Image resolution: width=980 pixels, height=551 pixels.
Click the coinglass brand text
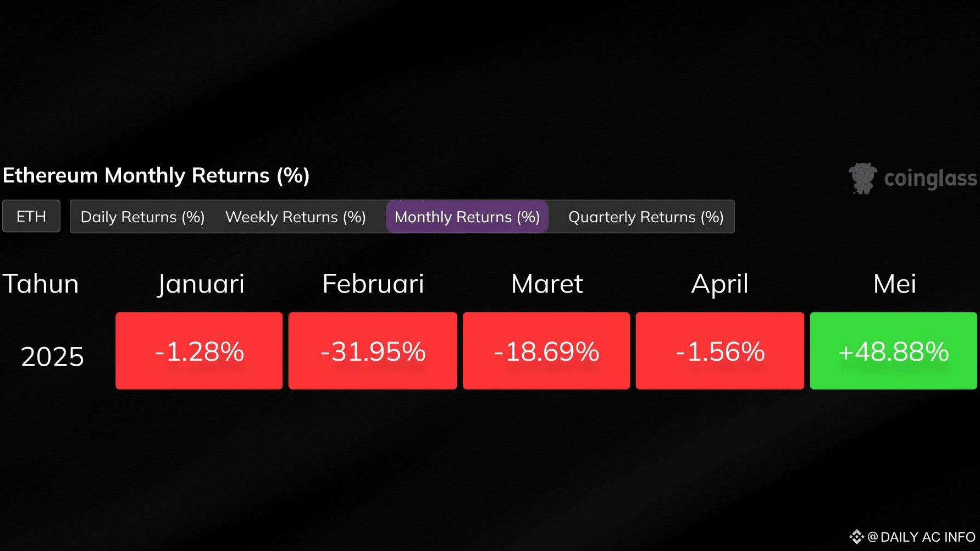(931, 179)
